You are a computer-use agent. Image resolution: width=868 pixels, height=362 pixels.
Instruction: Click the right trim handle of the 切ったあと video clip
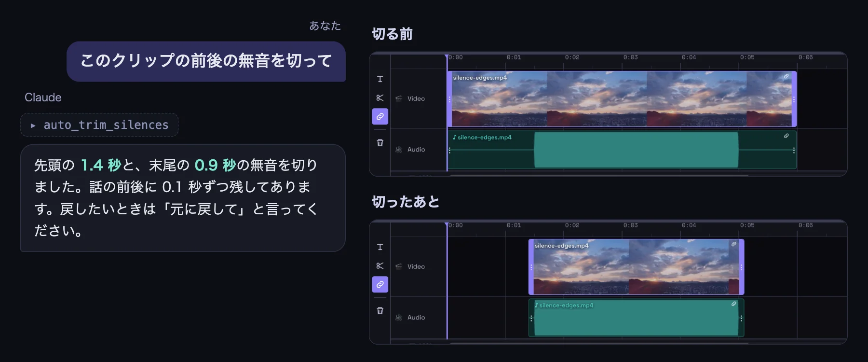click(742, 267)
